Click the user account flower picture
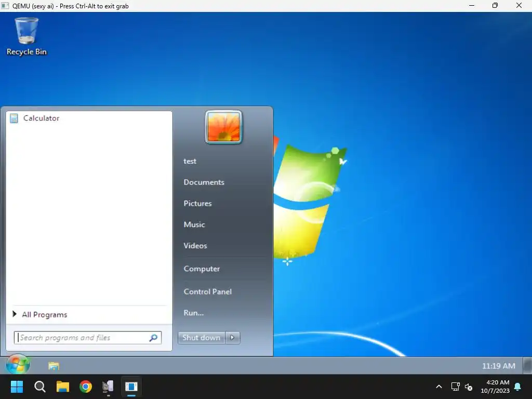The image size is (532, 399). [x=223, y=127]
